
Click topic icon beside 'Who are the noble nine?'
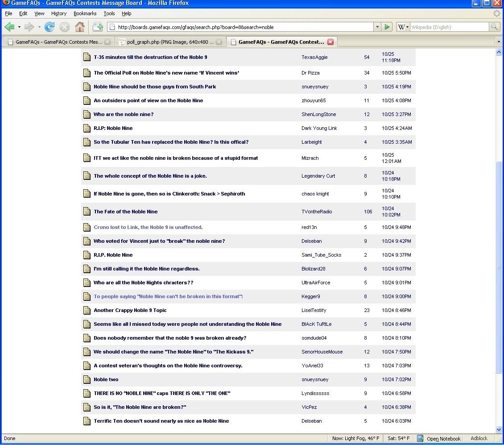coord(87,114)
